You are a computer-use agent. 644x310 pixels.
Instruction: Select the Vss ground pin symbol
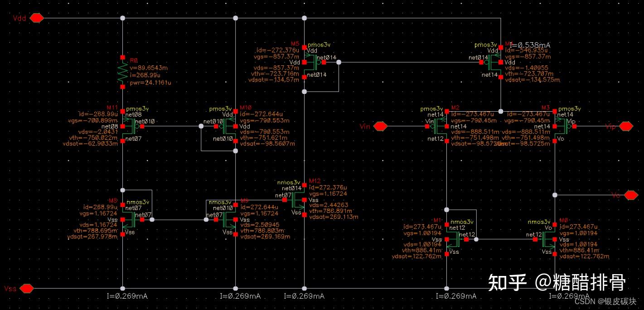27,288
